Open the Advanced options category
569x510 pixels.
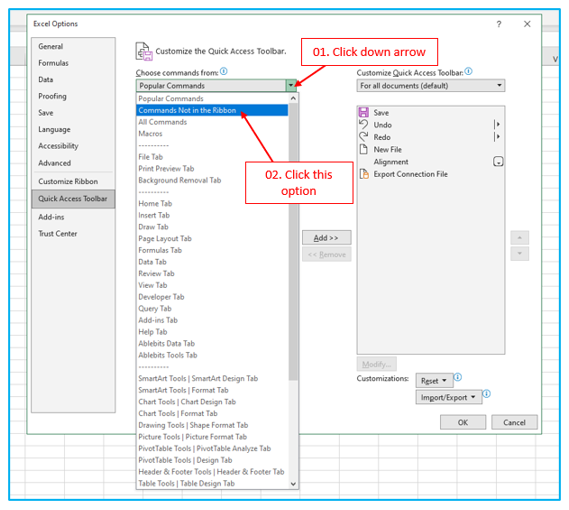click(x=73, y=163)
